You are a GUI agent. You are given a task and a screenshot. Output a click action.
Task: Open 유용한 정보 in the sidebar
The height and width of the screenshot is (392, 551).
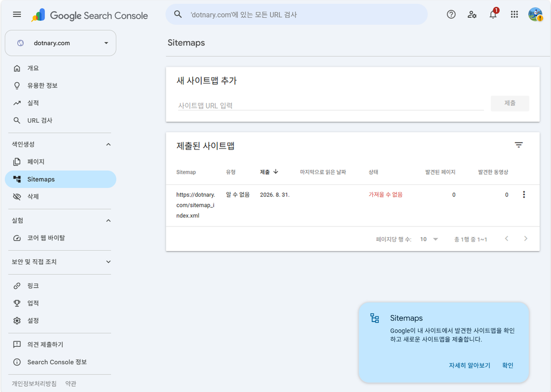pos(60,85)
